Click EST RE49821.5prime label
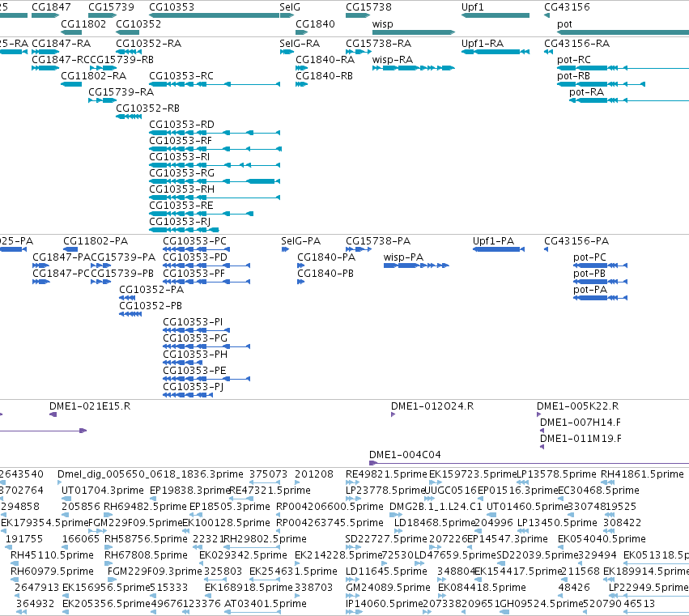The image size is (689, 616). 387,474
